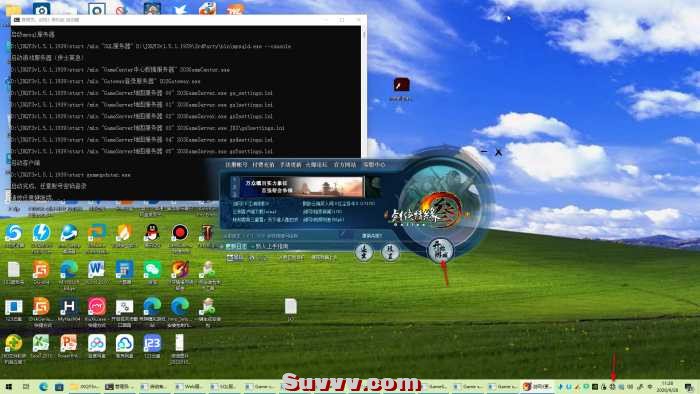Open the PowerPoint desktop shortcut
The height and width of the screenshot is (394, 700).
click(69, 344)
